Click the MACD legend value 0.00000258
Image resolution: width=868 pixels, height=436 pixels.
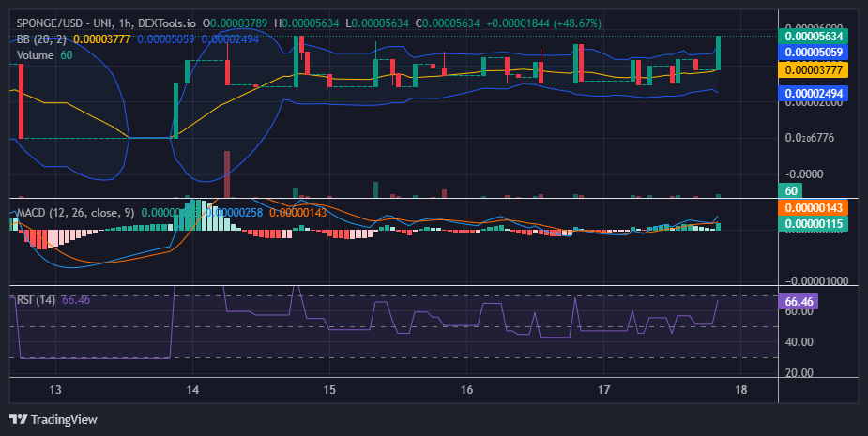point(235,213)
